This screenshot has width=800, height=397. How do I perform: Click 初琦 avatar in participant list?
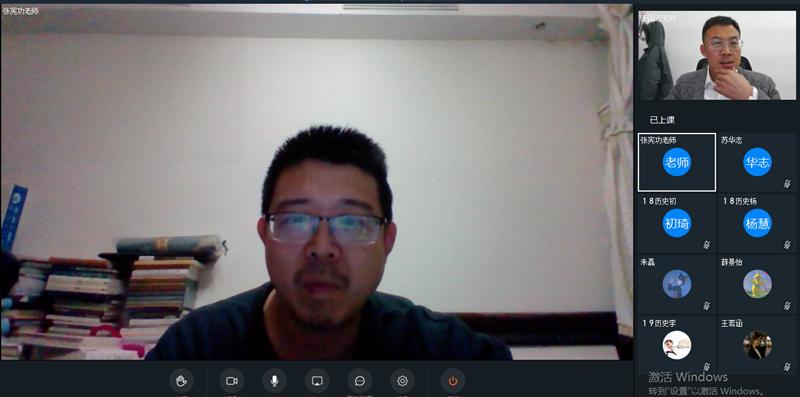(677, 223)
